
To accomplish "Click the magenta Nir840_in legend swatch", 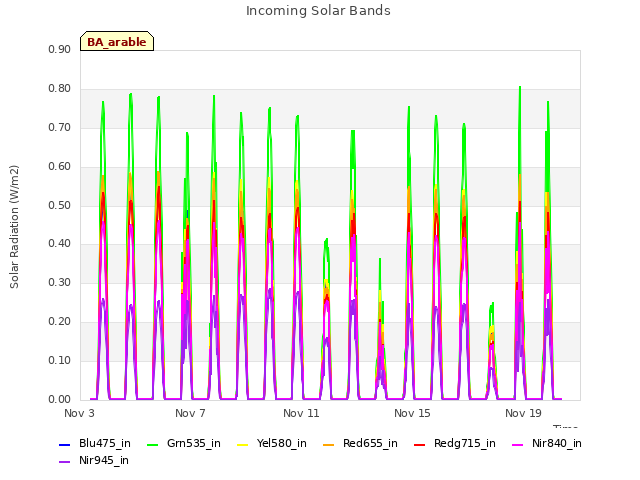I will click(518, 444).
